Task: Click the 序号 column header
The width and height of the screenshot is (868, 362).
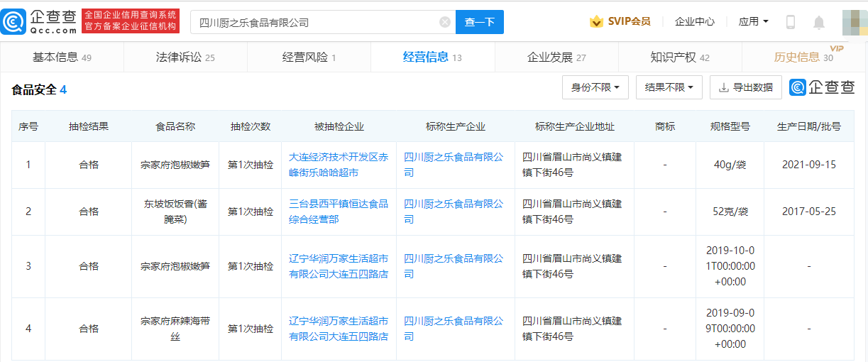Action: [28, 126]
